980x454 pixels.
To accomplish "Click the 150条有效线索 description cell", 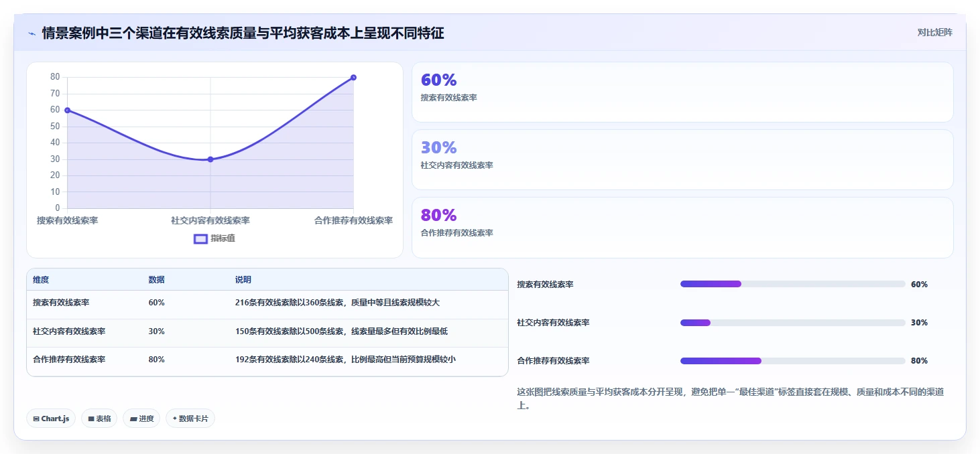I will (341, 331).
